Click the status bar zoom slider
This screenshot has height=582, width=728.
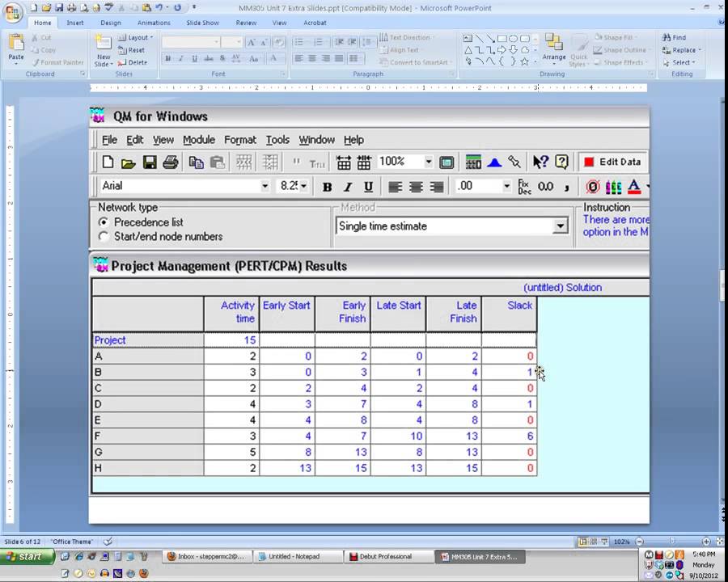[x=672, y=542]
